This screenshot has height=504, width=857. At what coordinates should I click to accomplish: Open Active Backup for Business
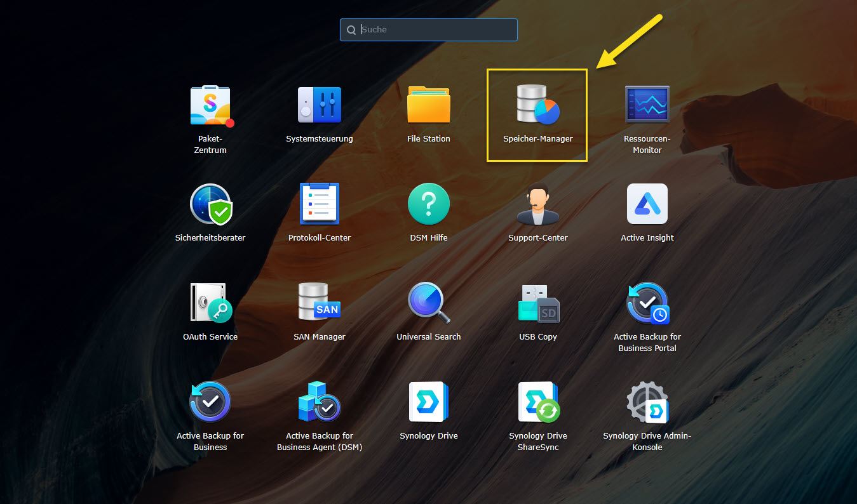coord(210,402)
